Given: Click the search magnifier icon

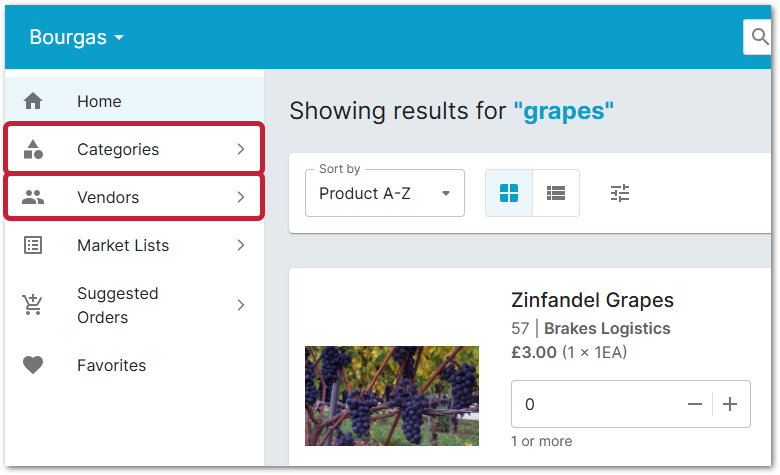Looking at the screenshot, I should point(759,37).
